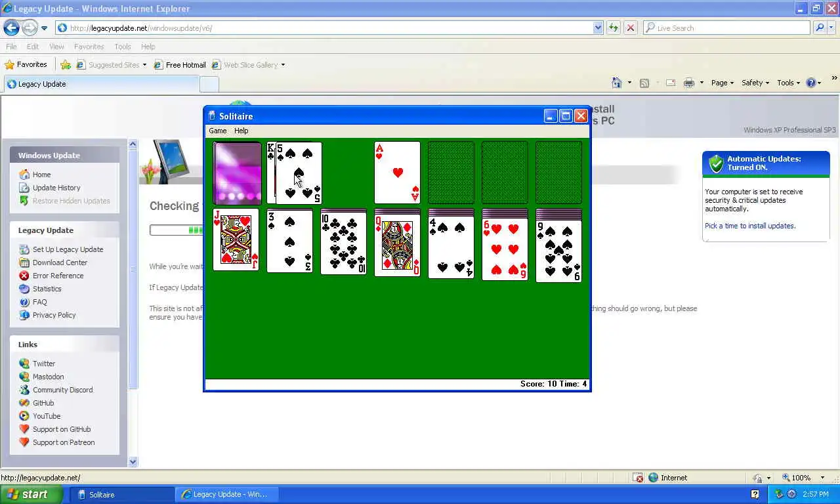Select the 6 of hearts card

[x=505, y=249]
